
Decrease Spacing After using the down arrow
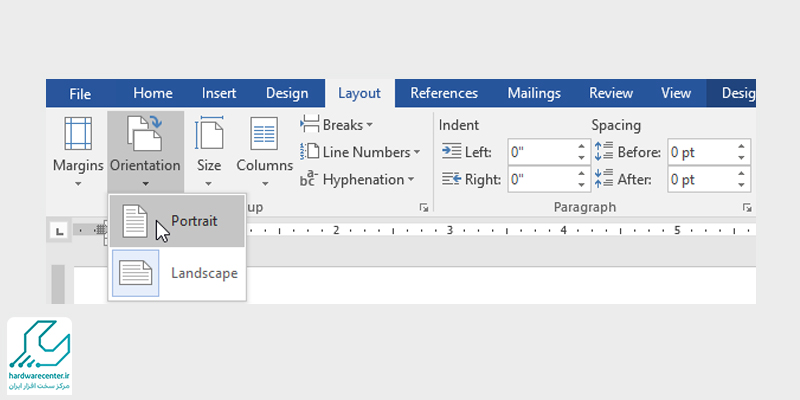(x=741, y=186)
